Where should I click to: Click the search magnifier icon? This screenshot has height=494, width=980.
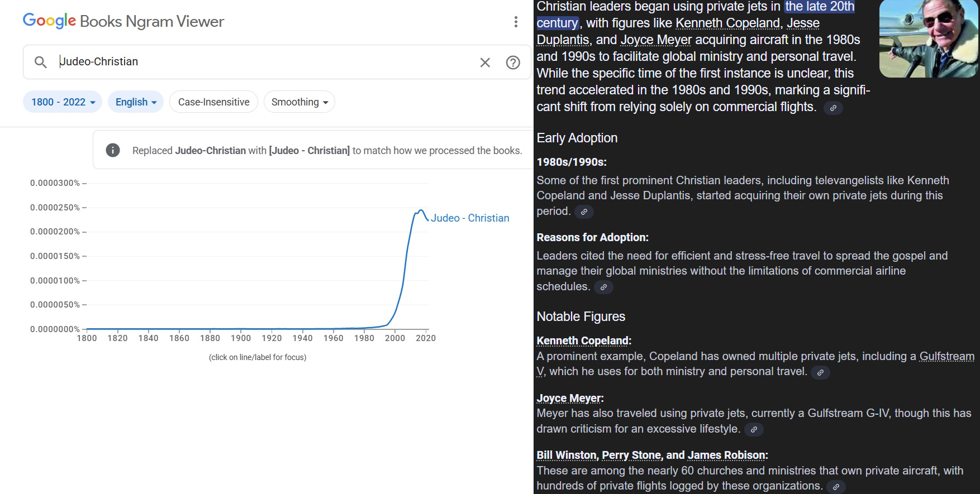coord(40,62)
